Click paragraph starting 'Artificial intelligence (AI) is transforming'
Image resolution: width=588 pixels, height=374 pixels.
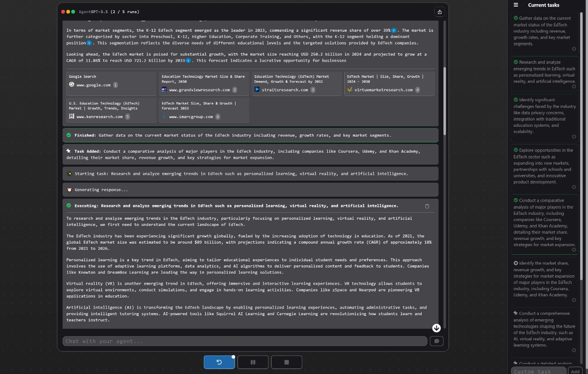(x=246, y=314)
